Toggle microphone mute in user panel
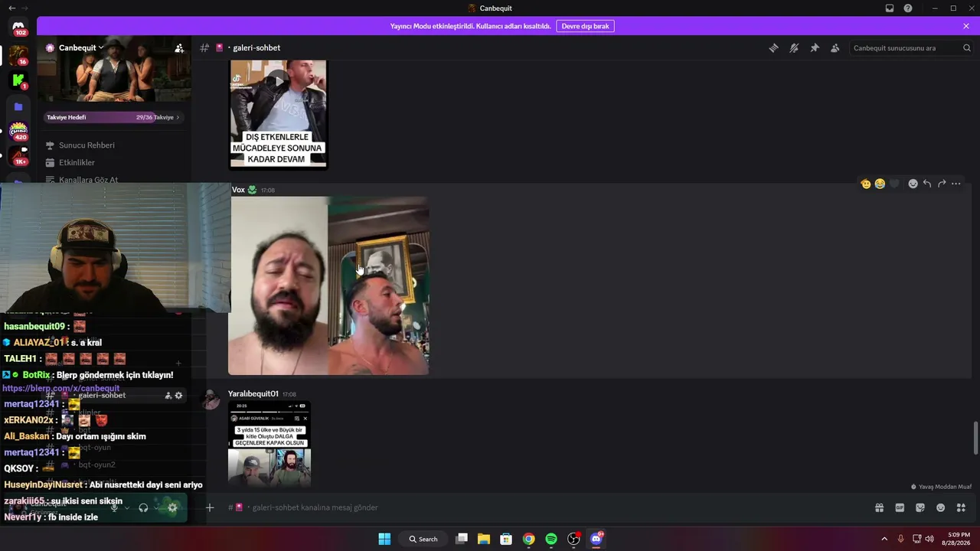 coord(114,507)
